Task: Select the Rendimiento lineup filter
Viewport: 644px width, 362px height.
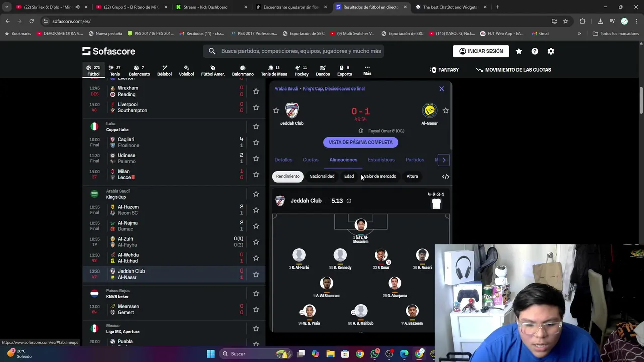Action: click(288, 176)
